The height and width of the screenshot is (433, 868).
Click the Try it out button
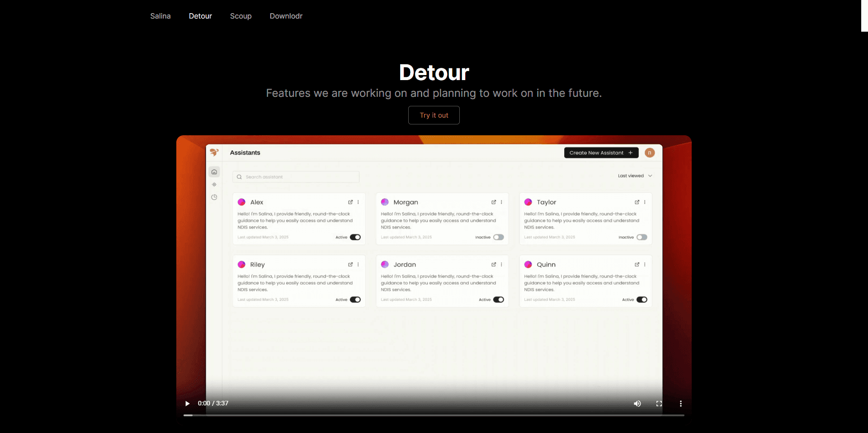coord(434,115)
